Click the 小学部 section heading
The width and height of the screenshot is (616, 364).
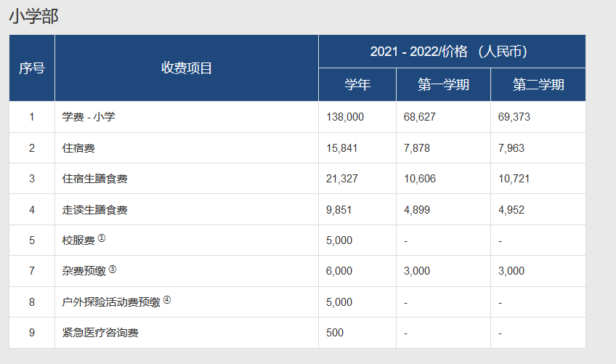tap(33, 17)
